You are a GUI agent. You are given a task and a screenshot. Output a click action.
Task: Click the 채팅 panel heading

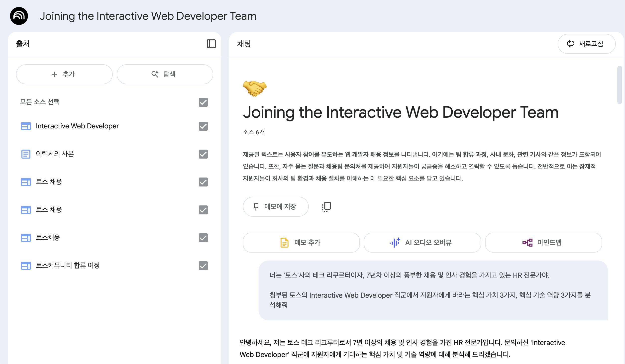click(x=244, y=44)
